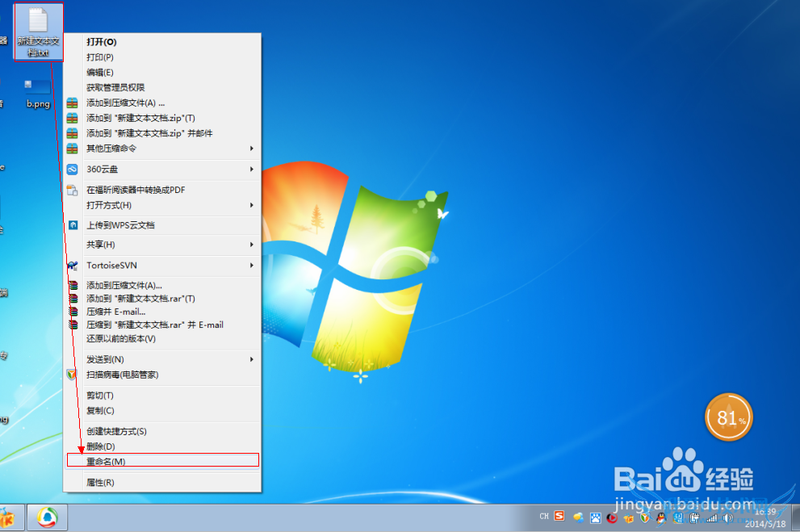Click the red circular player tray icon
Screen dimensions: 800x532
tap(612, 518)
